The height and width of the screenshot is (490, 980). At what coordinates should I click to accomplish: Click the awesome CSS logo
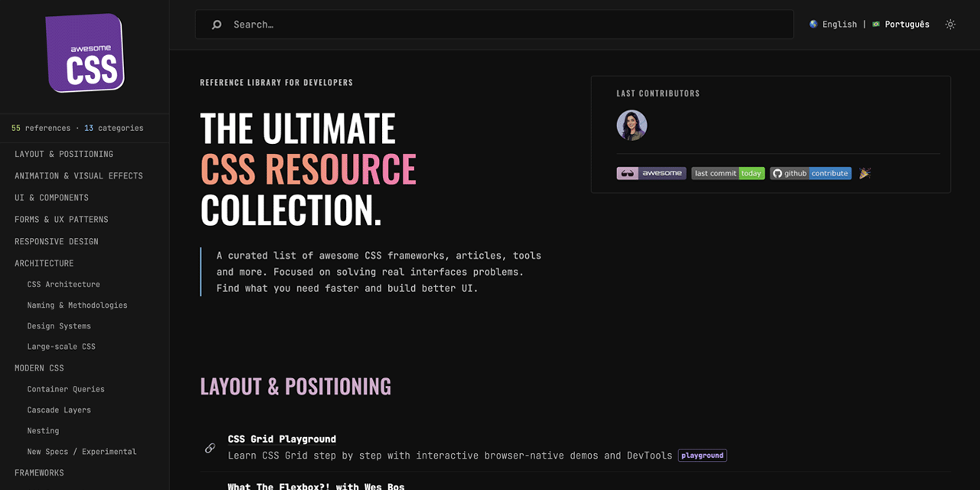tap(84, 52)
